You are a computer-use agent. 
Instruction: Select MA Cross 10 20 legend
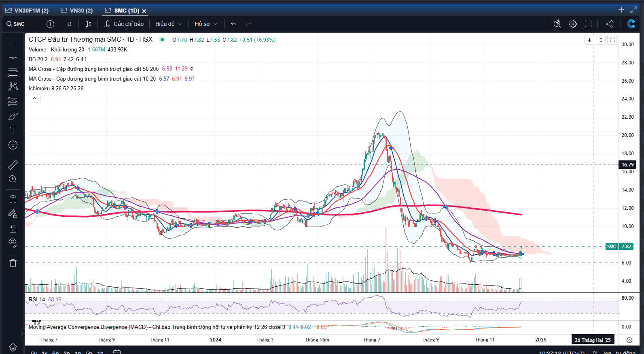coord(92,79)
